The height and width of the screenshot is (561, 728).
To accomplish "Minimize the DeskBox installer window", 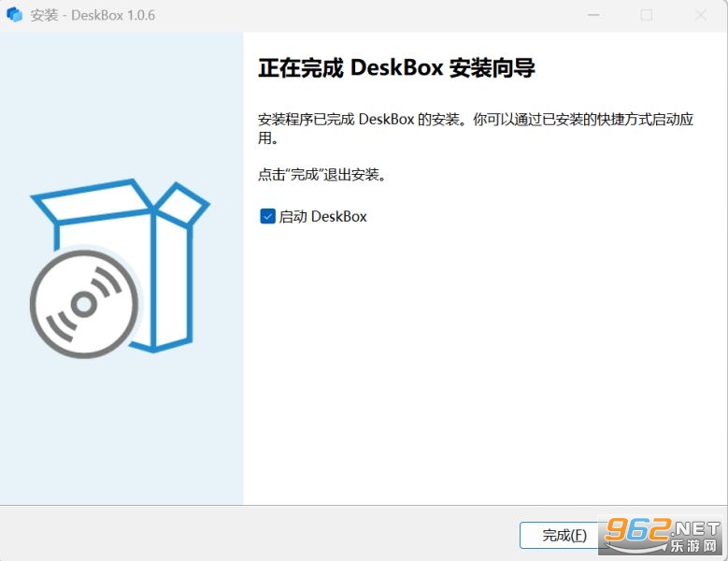I will [593, 15].
